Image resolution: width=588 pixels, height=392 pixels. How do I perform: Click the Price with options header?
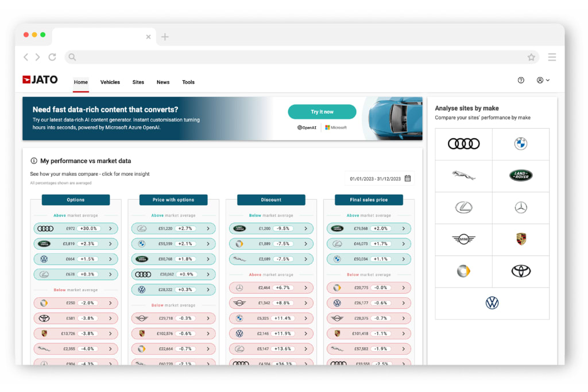(173, 200)
